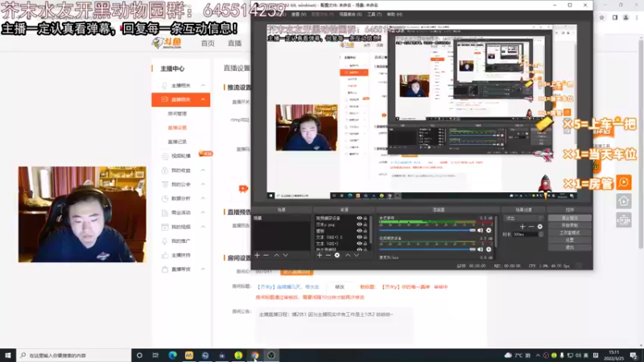Move the scene up with the up arrow
This screenshot has height=362, width=644.
(x=276, y=255)
